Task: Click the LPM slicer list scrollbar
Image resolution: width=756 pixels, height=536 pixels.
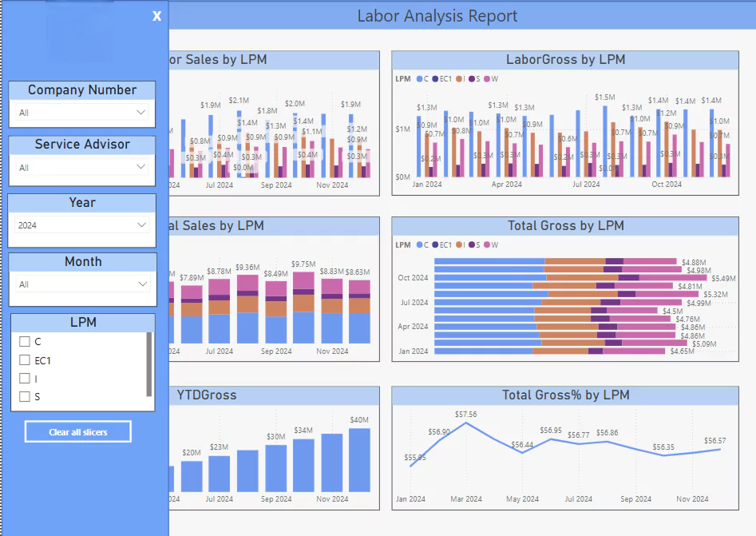Action: (x=149, y=364)
